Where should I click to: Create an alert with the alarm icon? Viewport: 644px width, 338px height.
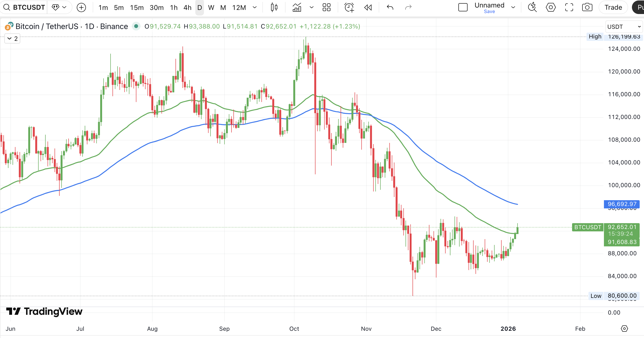(349, 7)
